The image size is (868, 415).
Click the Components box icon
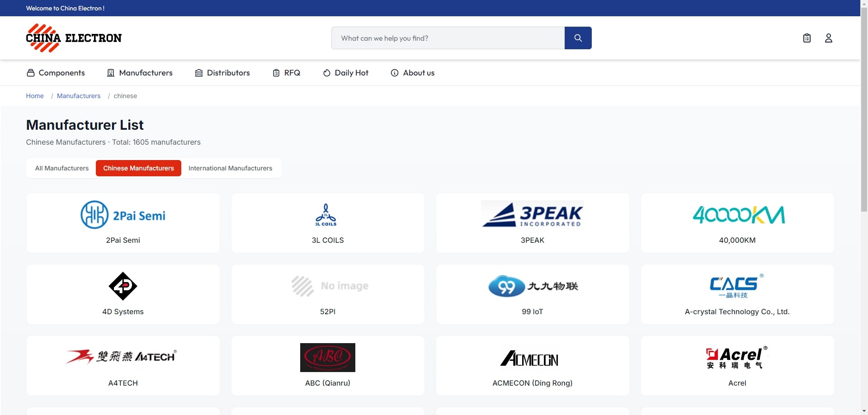pyautogui.click(x=31, y=73)
